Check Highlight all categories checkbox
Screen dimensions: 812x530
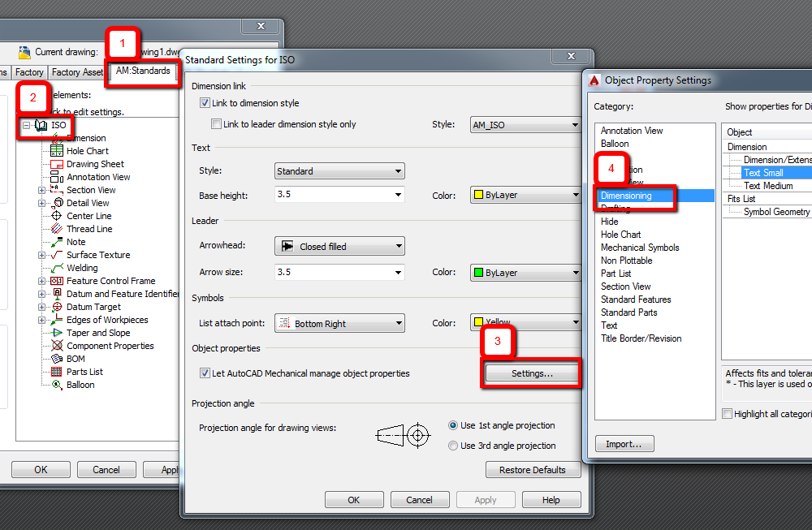pyautogui.click(x=727, y=414)
